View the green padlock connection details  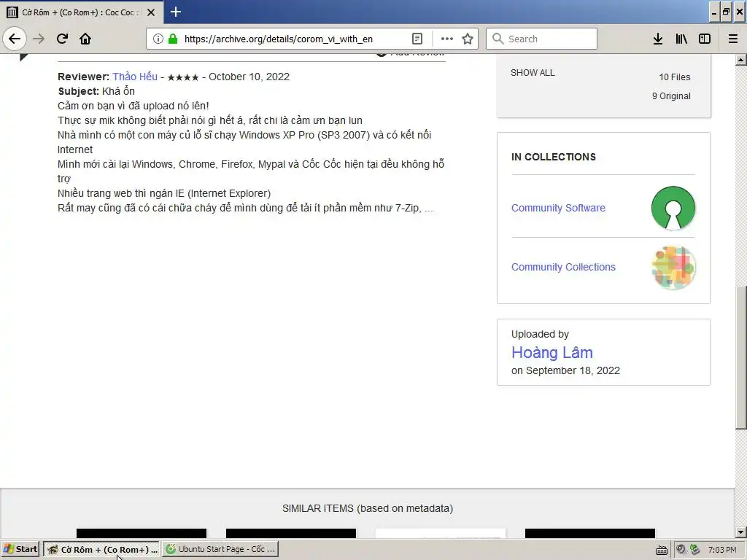click(x=173, y=39)
